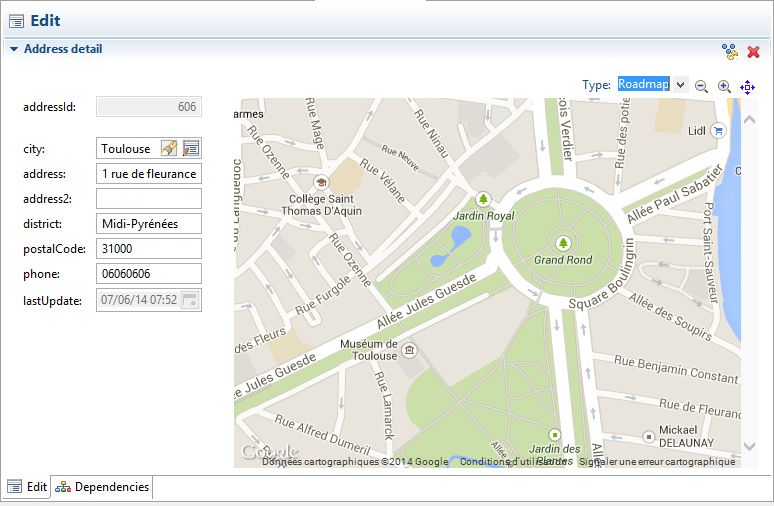This screenshot has height=506, width=774.
Task: Click the Jardin des Plantes marker
Action: pyautogui.click(x=555, y=435)
